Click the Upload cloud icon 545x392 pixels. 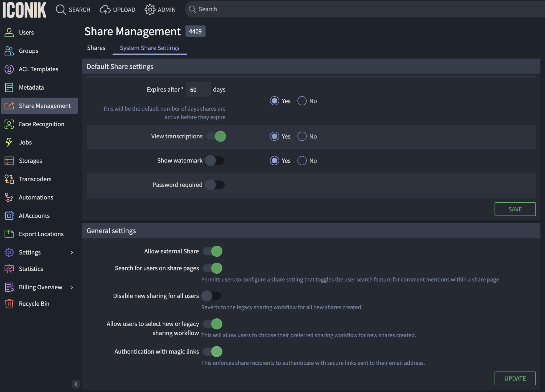(105, 10)
